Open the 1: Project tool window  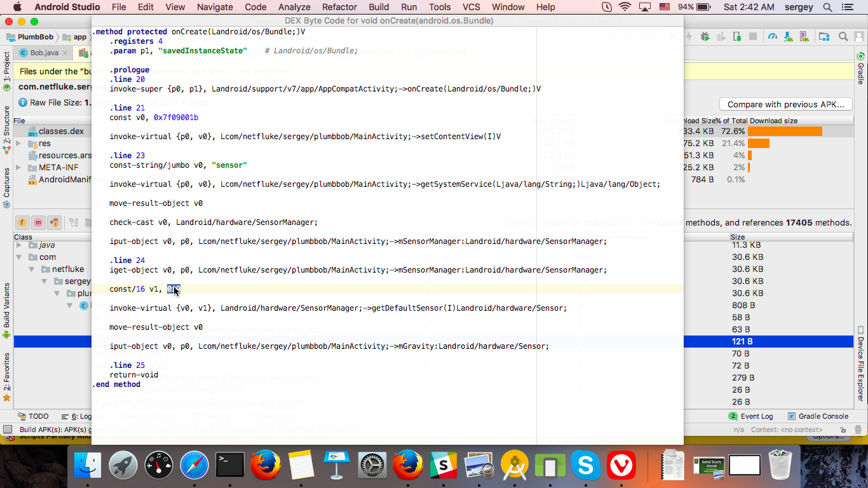pyautogui.click(x=6, y=72)
